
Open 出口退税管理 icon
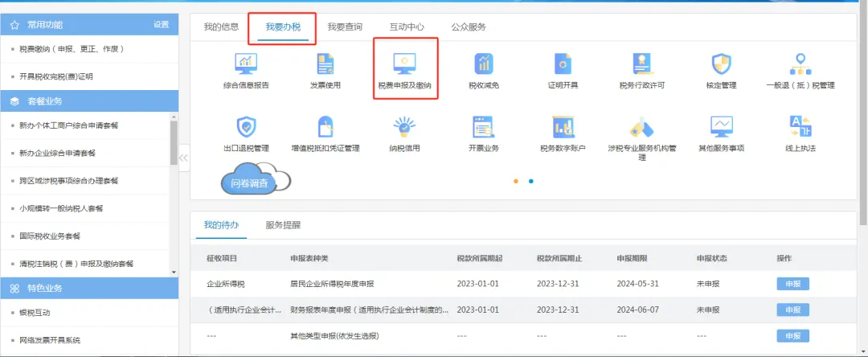coord(246,129)
